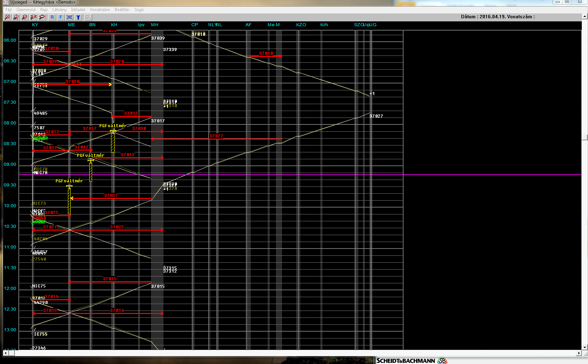Open the Fájl menu
Screen dimensions: 588x364
click(9, 10)
